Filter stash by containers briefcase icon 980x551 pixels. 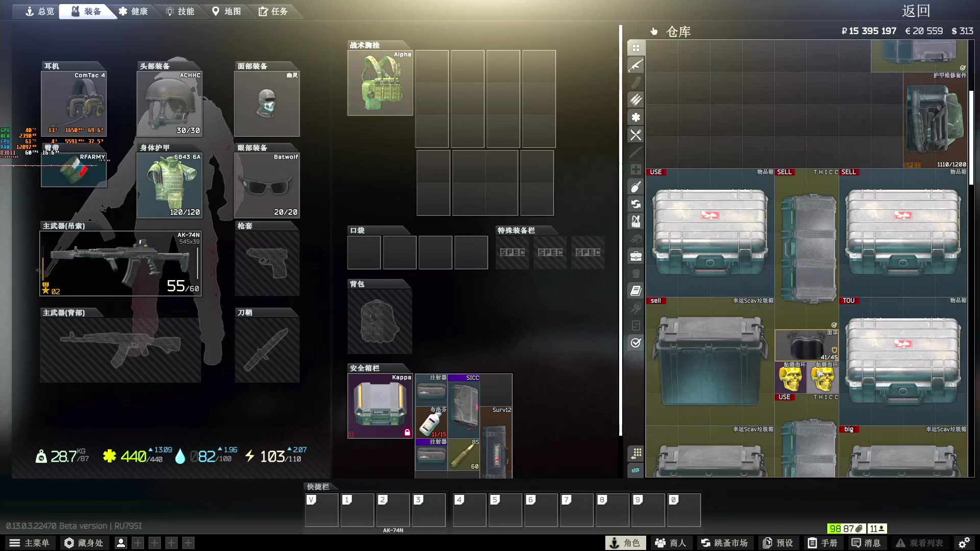pyautogui.click(x=635, y=256)
